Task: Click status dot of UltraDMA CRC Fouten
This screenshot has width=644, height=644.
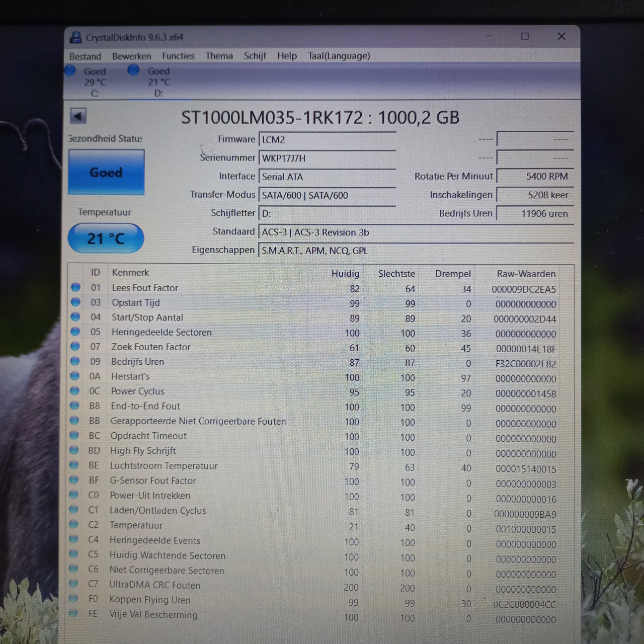Action: tap(73, 584)
